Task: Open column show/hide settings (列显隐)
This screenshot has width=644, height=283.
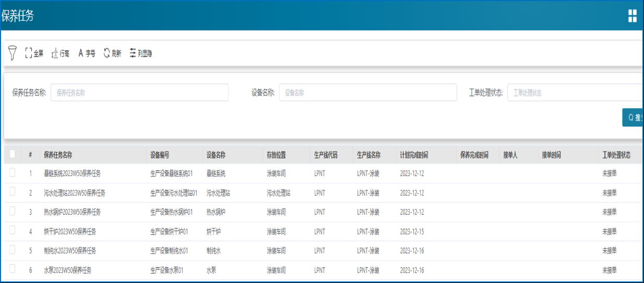Action: pyautogui.click(x=141, y=53)
